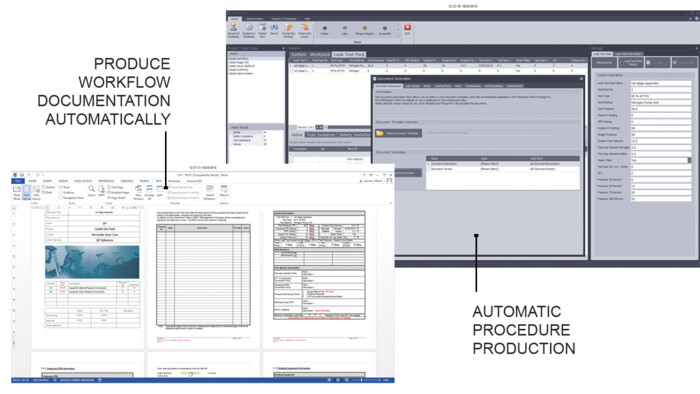Click the Select Document Template folder button

[x=398, y=133]
